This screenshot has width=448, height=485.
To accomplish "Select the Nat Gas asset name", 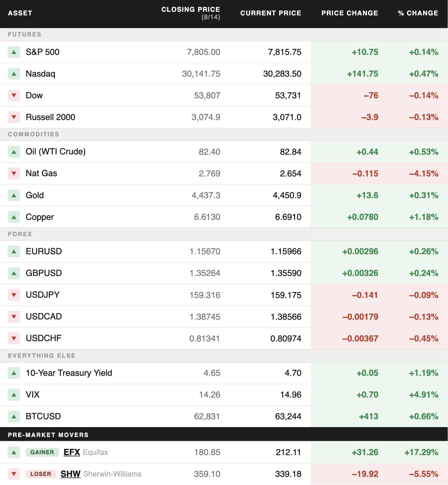I will coord(41,173).
